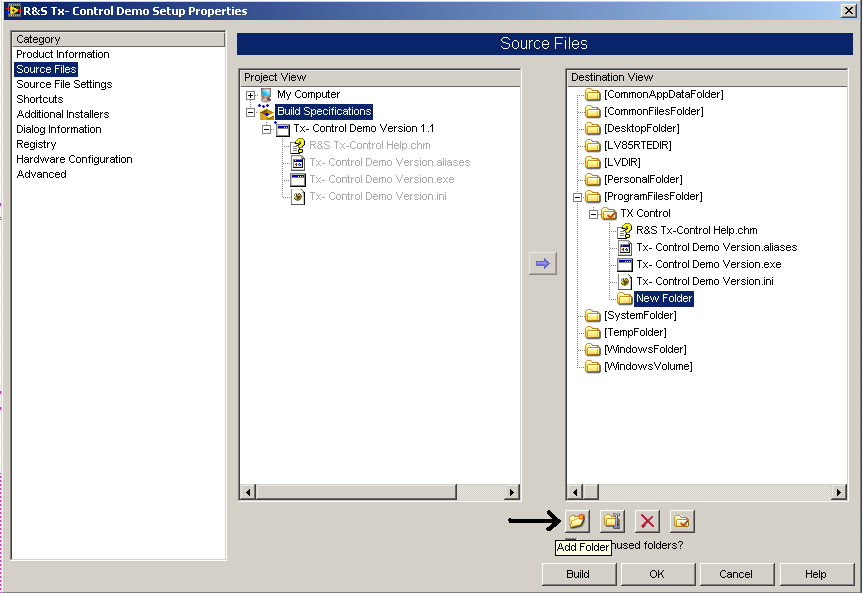Viewport: 863px width, 593px height.
Task: Select [TempFolder] text in Destination View
Action: pos(635,333)
